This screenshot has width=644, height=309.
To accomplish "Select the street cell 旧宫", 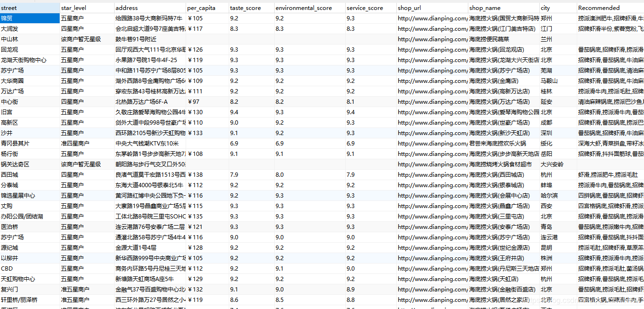I will tap(30, 112).
